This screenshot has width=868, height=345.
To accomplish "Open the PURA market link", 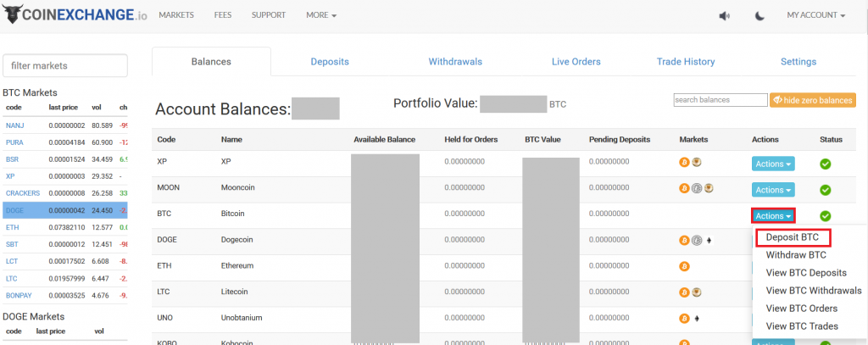I will point(14,142).
